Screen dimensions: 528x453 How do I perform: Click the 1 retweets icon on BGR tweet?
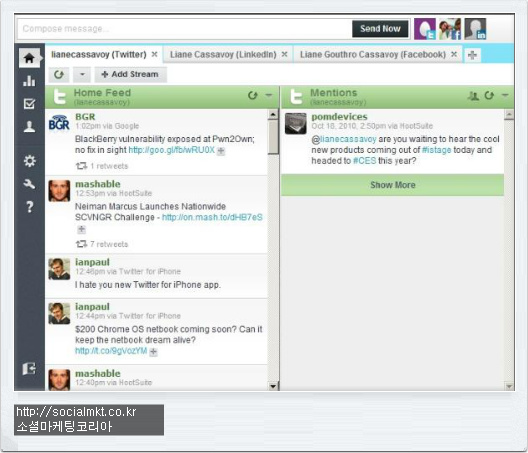(81, 166)
